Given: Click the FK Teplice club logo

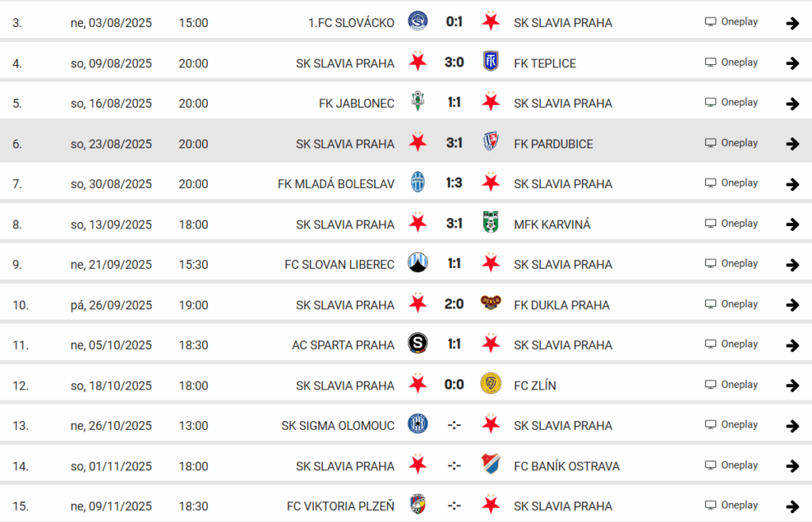Looking at the screenshot, I should (x=491, y=62).
